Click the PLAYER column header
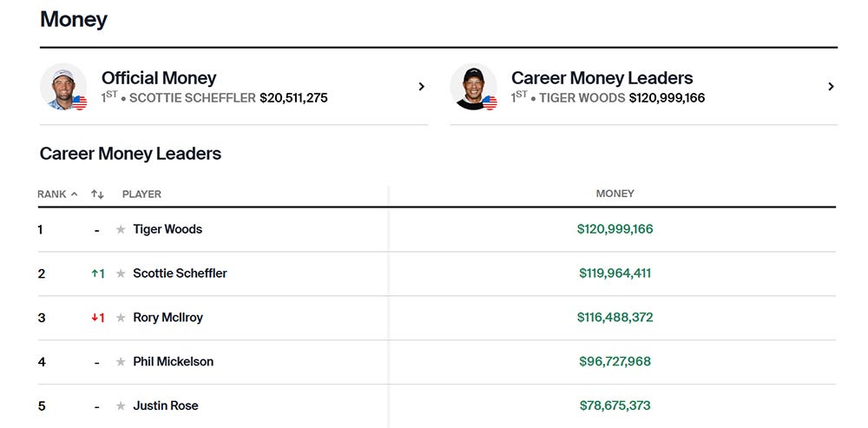Viewport: 868px width, 428px height. 141,194
